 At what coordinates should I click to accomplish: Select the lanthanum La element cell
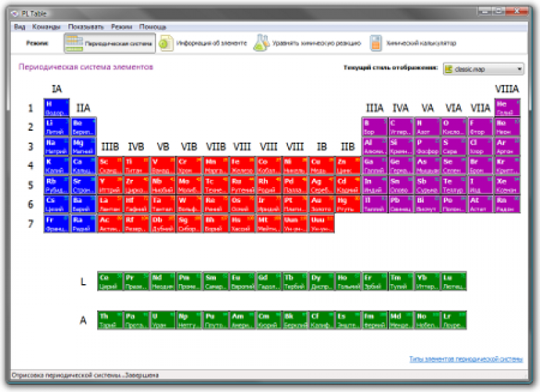(110, 204)
